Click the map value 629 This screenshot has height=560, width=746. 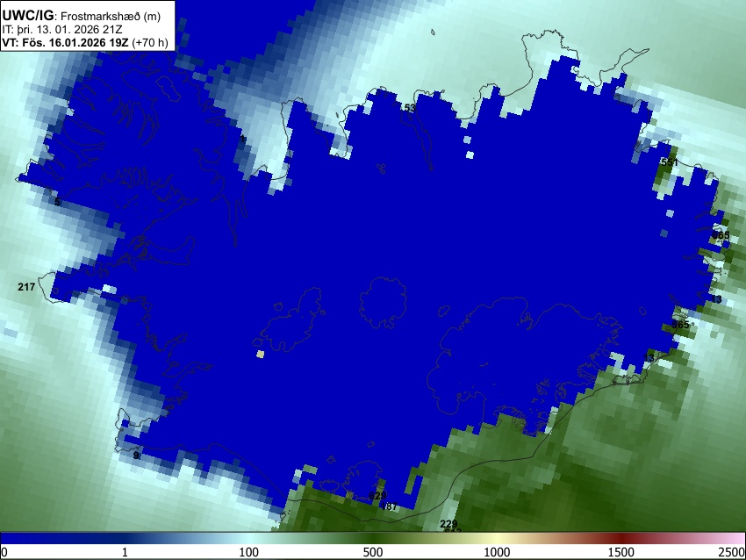point(377,496)
